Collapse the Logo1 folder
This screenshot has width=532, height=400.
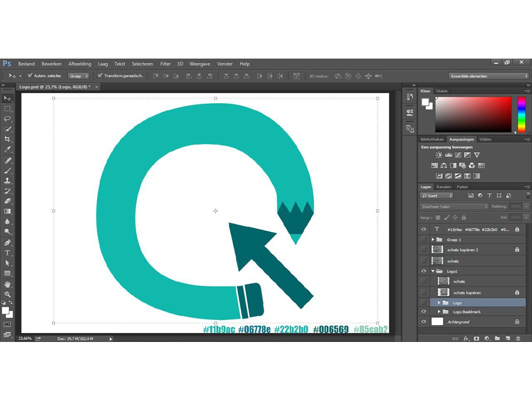click(433, 271)
